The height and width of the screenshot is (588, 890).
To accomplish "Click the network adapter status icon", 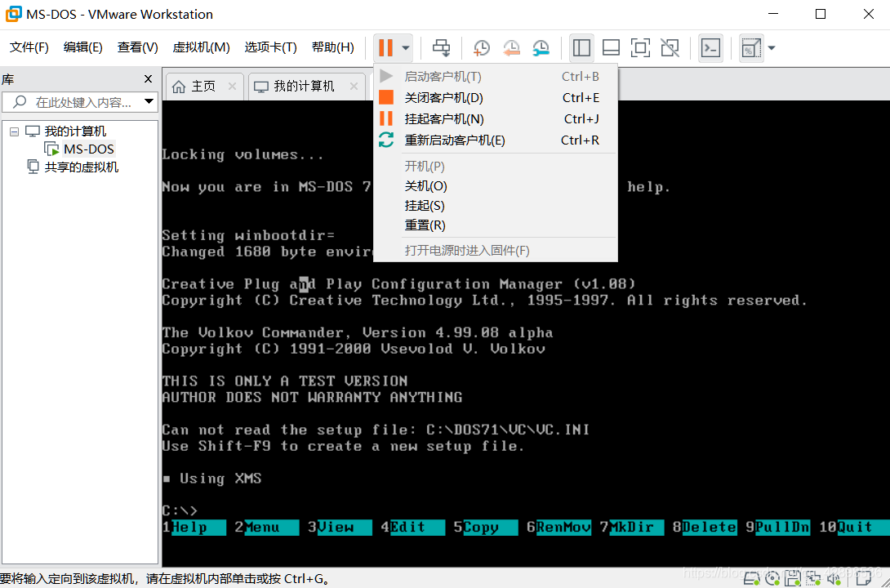I will [x=813, y=578].
